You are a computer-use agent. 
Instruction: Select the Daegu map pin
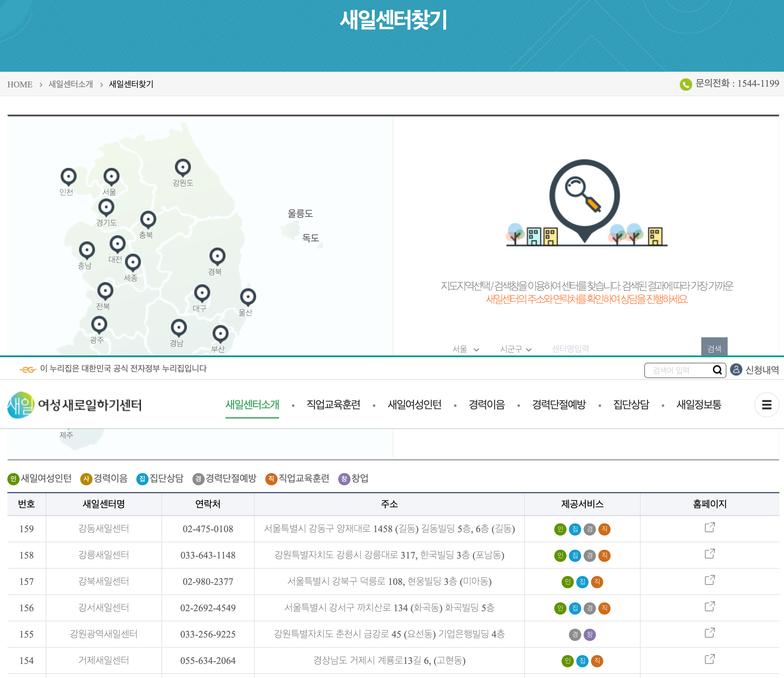tap(202, 293)
